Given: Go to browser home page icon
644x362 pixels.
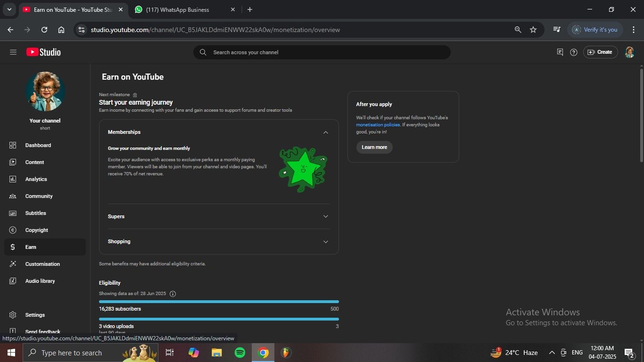Looking at the screenshot, I should click(61, 30).
